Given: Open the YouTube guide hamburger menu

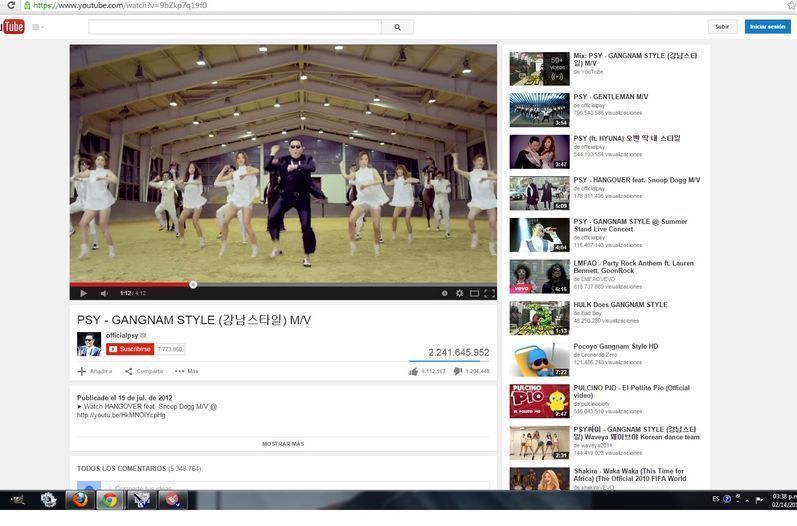Looking at the screenshot, I should point(37,27).
